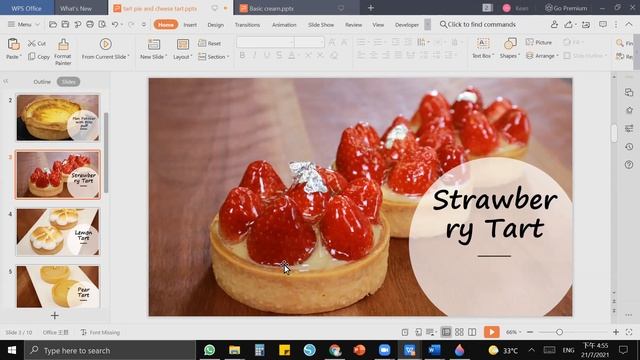640x360 pixels.
Task: Collapse the slide panel with the chevron
Action: [x=6, y=81]
